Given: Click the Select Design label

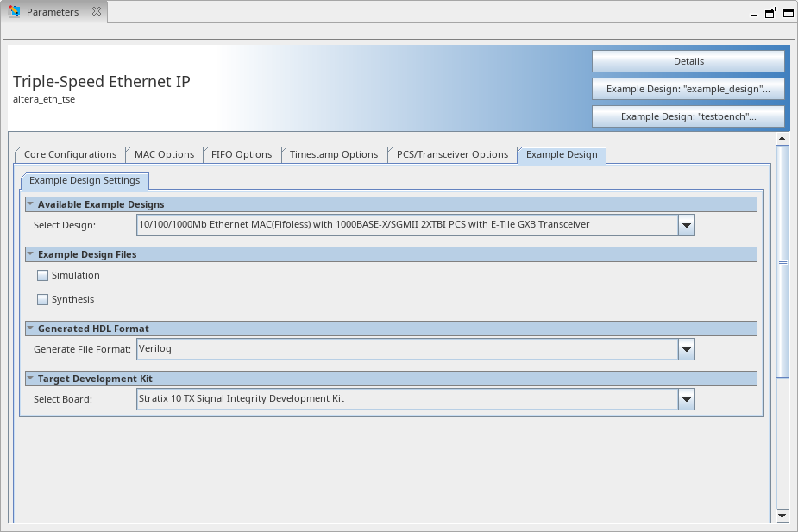Looking at the screenshot, I should [x=65, y=225].
